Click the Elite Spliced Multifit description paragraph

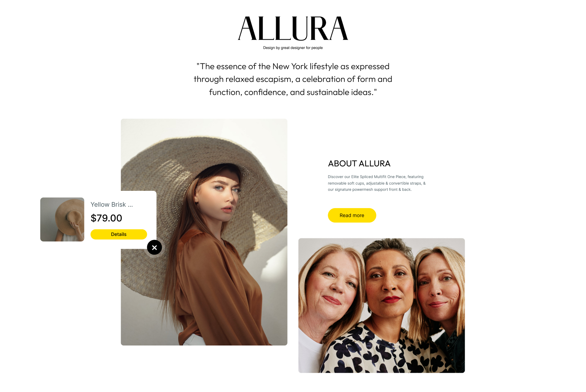tap(377, 183)
